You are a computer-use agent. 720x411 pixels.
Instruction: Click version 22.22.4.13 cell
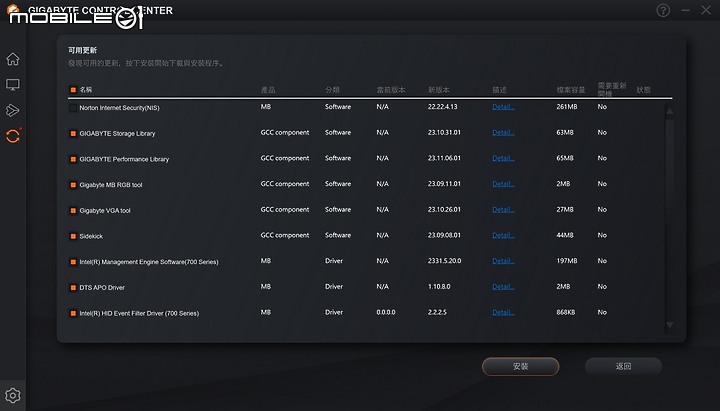(x=443, y=107)
